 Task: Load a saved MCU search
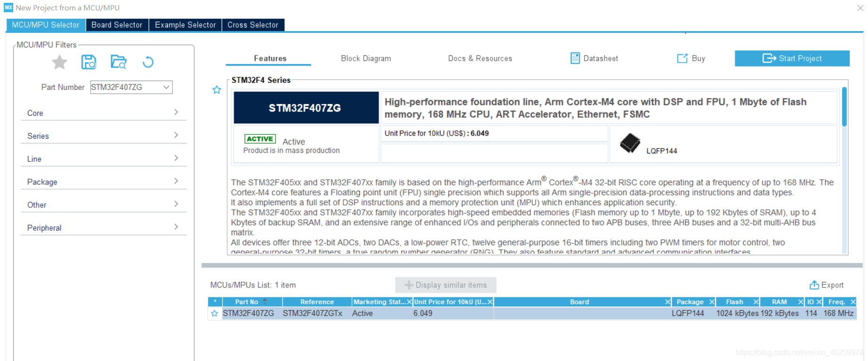118,62
